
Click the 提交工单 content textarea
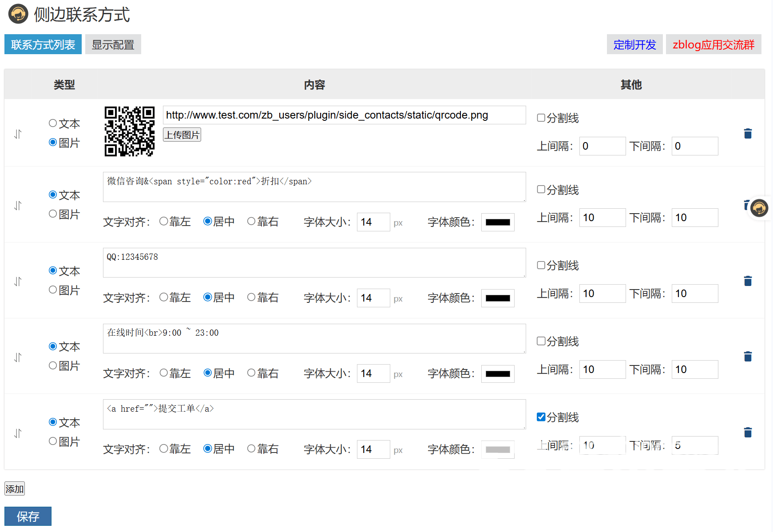(314, 414)
